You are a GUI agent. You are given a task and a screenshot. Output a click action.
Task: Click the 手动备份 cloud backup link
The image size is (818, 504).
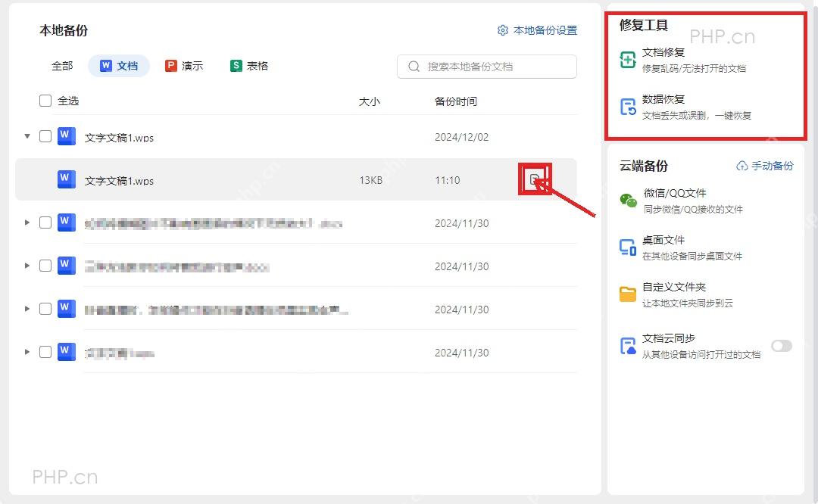pos(765,166)
